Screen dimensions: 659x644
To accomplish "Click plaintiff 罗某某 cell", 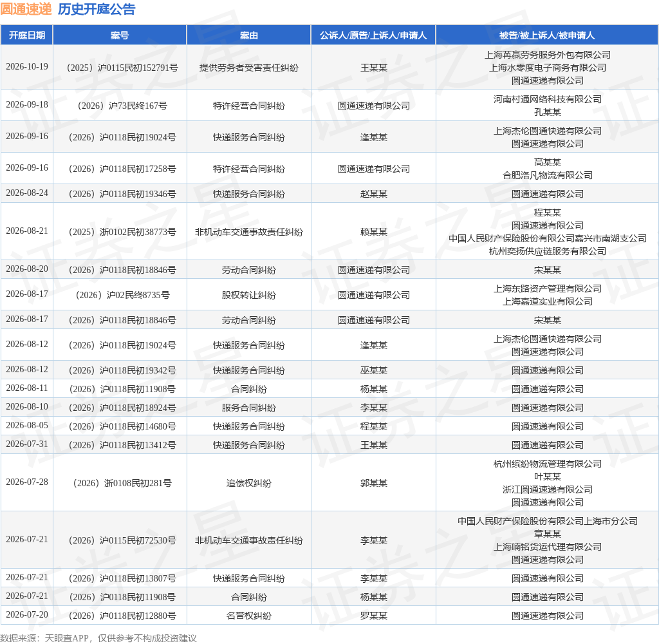I will point(374,616).
